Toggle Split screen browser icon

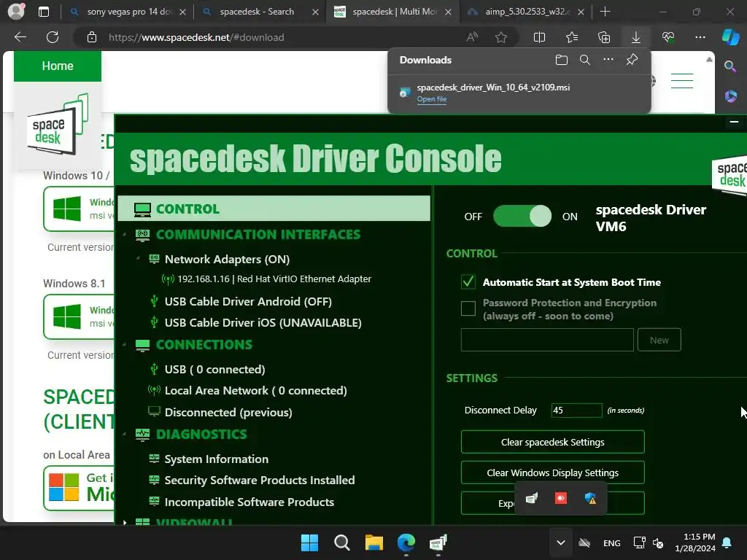(539, 37)
